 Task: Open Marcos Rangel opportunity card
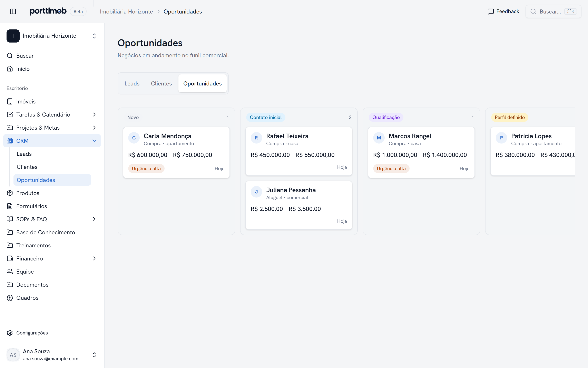pos(421,153)
